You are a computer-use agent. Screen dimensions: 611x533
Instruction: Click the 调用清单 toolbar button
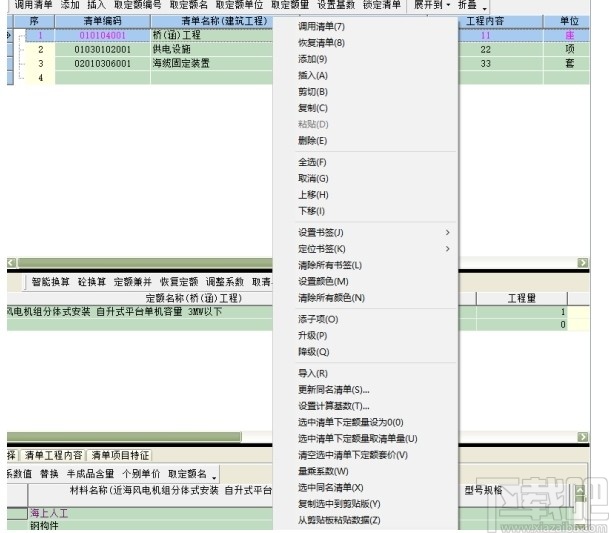pyautogui.click(x=34, y=5)
